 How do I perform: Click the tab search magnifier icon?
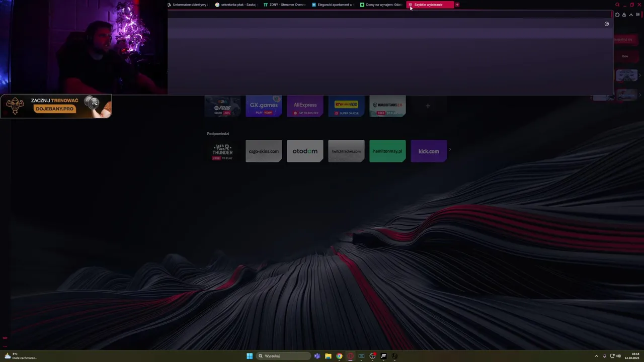point(617,5)
